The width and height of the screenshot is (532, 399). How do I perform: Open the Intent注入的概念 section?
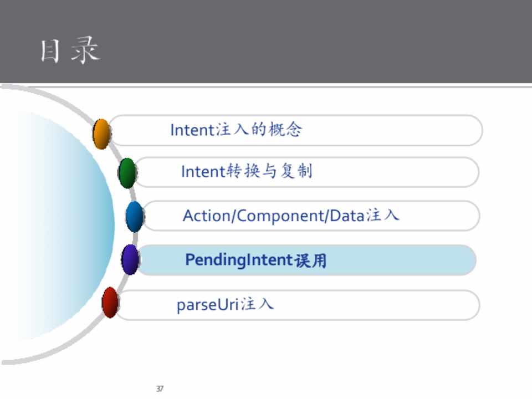[x=236, y=130]
